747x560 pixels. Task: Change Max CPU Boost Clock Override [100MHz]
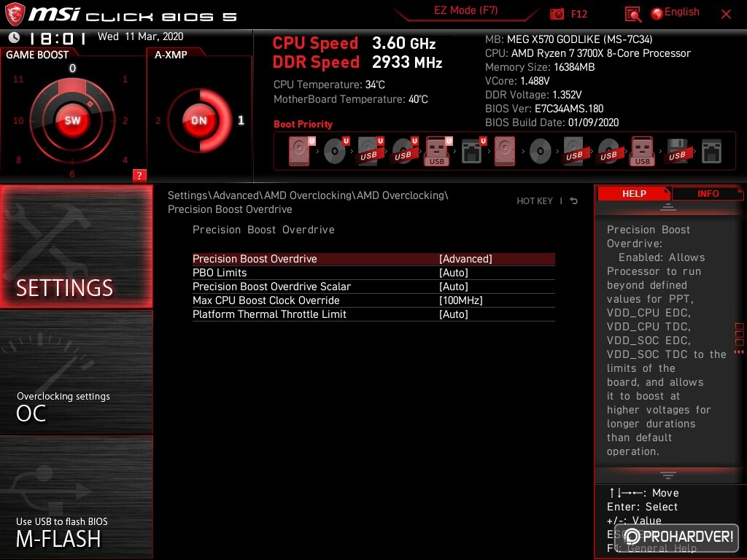[x=373, y=300]
